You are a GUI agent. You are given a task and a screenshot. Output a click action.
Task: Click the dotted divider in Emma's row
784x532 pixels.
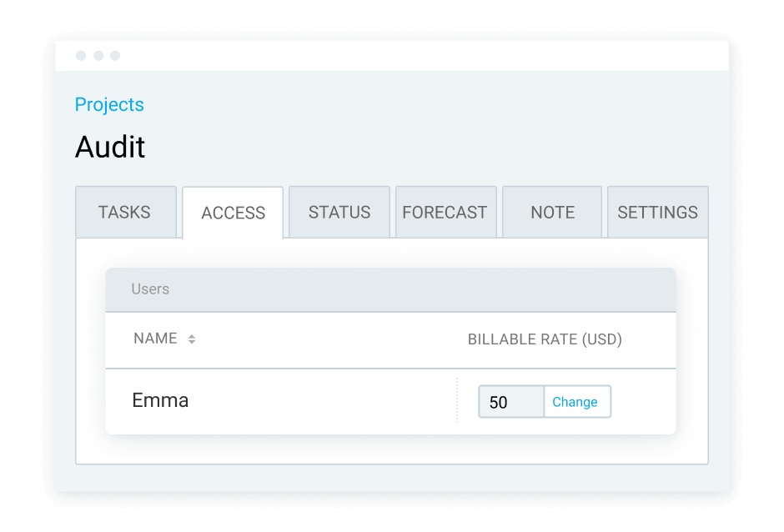click(457, 400)
